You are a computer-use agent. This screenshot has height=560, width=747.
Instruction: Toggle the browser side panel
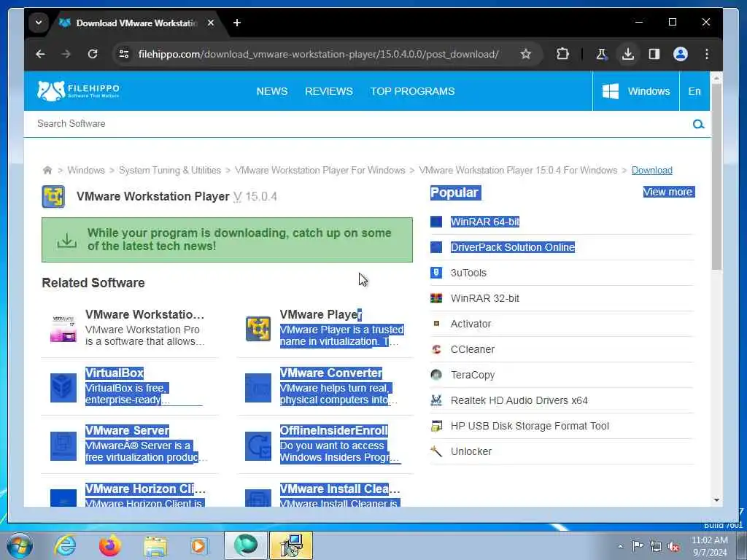(654, 54)
